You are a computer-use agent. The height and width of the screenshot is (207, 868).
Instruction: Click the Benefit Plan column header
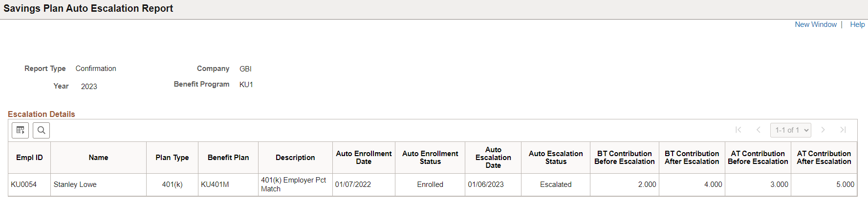[228, 158]
